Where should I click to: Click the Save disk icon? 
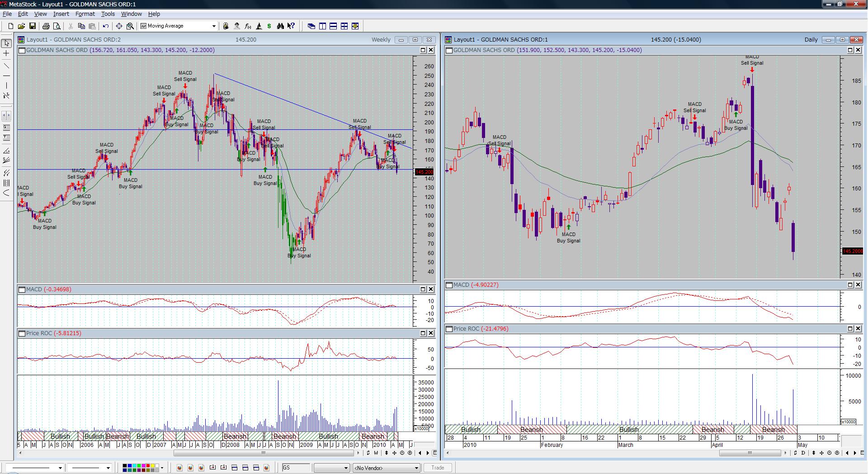click(33, 26)
